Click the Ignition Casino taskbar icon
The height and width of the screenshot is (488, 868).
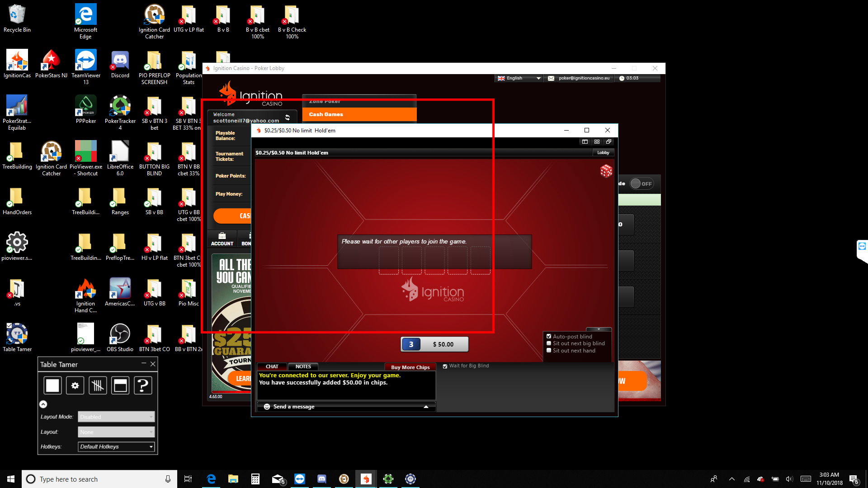click(366, 479)
